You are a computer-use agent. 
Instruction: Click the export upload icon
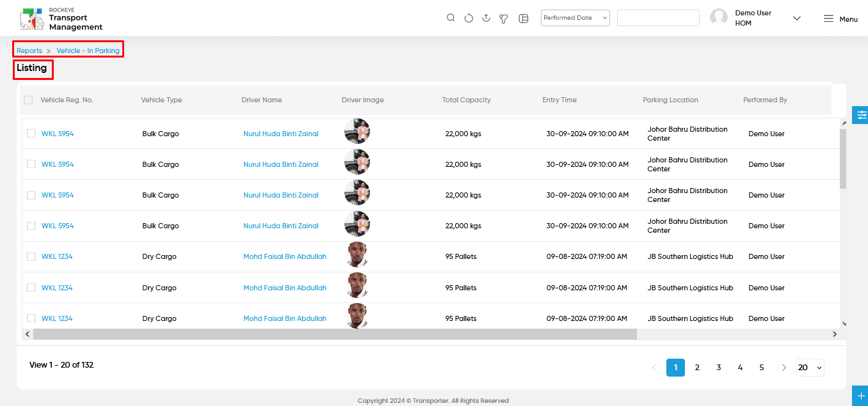(486, 18)
